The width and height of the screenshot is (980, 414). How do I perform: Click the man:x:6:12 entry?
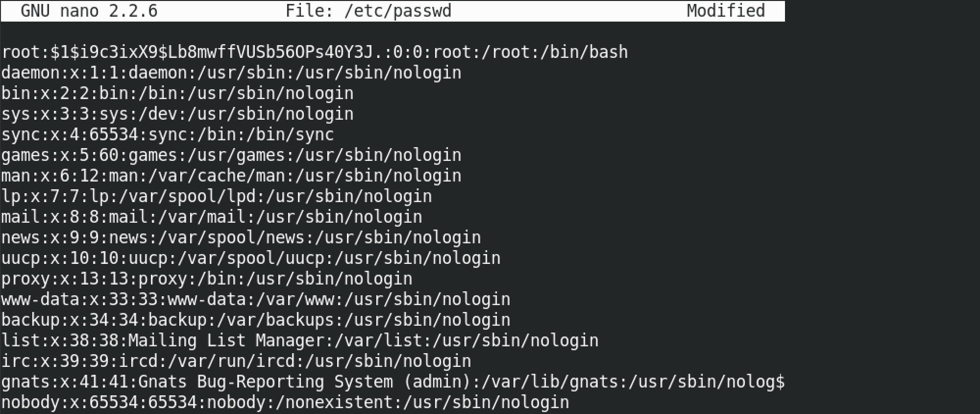click(x=231, y=176)
